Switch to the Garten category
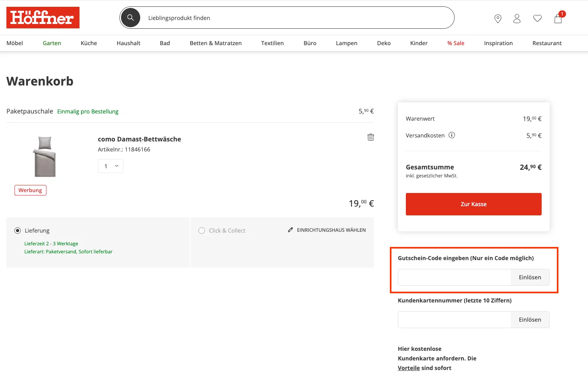 pyautogui.click(x=52, y=43)
